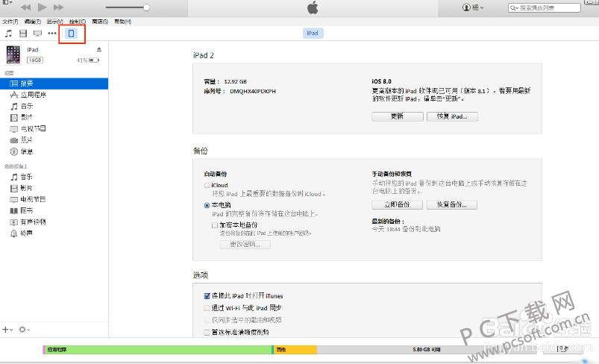599x364 pixels.
Task: Click the Previous track button
Action: [x=25, y=7]
